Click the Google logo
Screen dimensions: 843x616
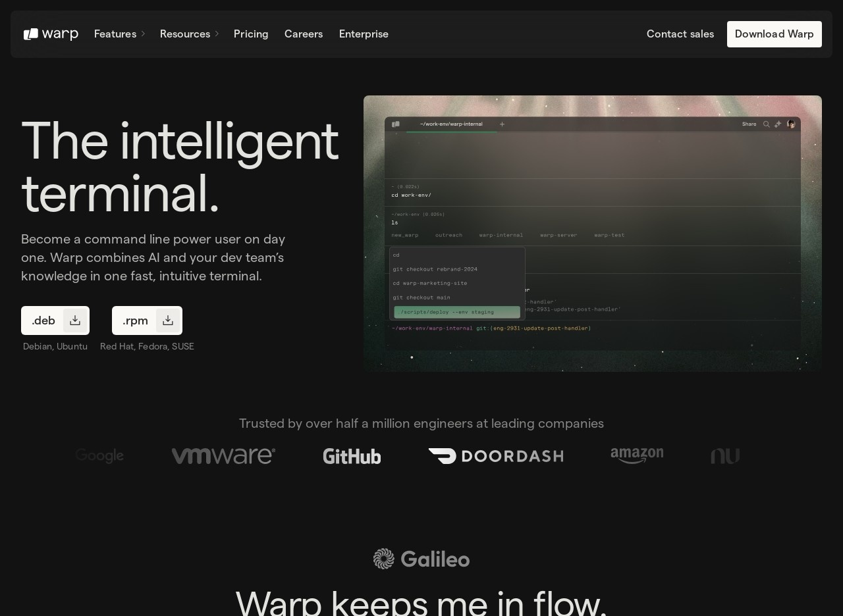[x=99, y=456]
